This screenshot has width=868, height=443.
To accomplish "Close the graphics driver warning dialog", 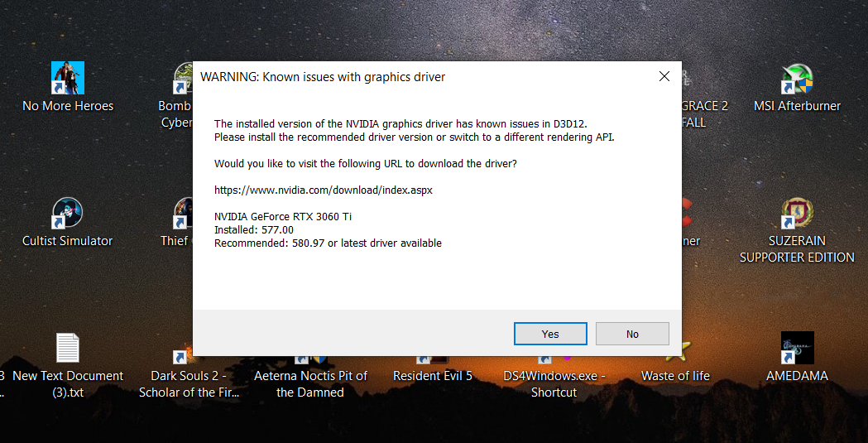I will pyautogui.click(x=664, y=76).
